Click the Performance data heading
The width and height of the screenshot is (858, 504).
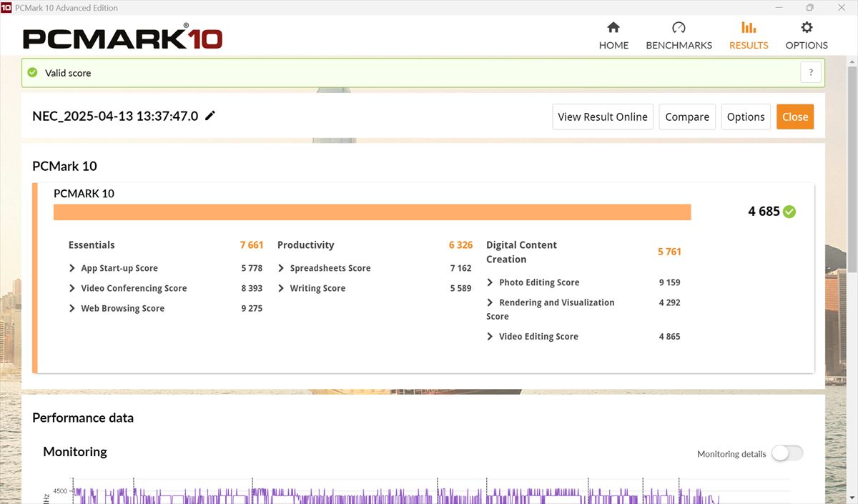[x=83, y=417]
